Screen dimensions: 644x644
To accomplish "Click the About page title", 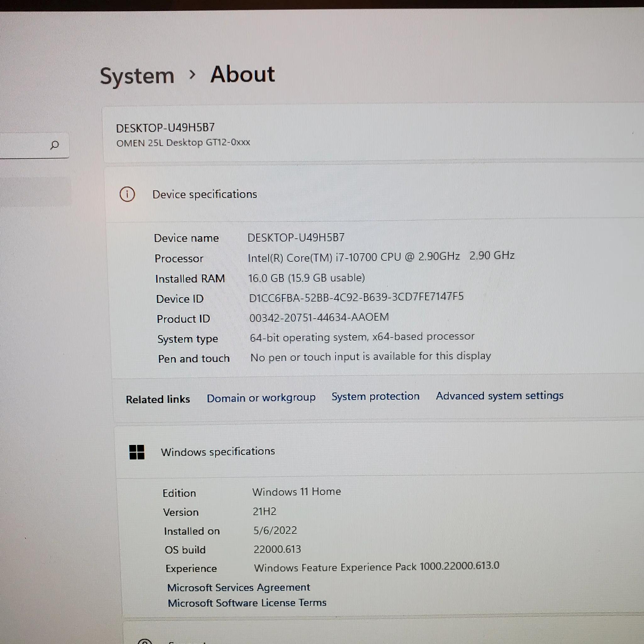I will point(243,74).
